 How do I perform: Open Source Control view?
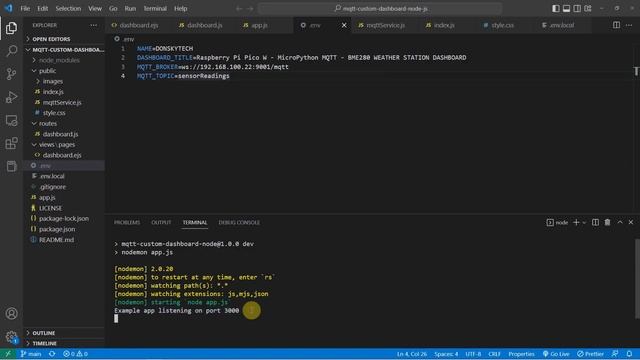click(11, 74)
